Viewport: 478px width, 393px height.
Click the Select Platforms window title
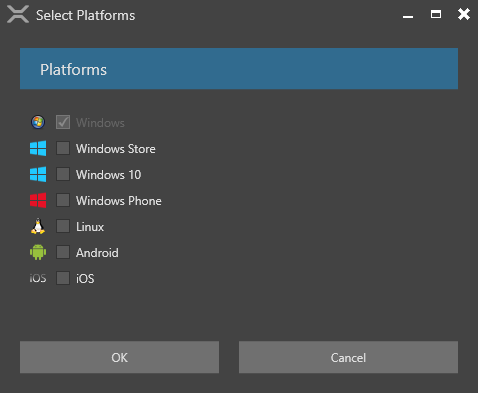pyautogui.click(x=86, y=15)
